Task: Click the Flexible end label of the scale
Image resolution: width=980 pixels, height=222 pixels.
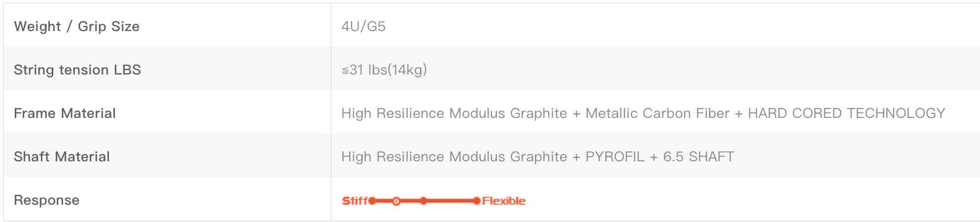Action: pos(504,201)
